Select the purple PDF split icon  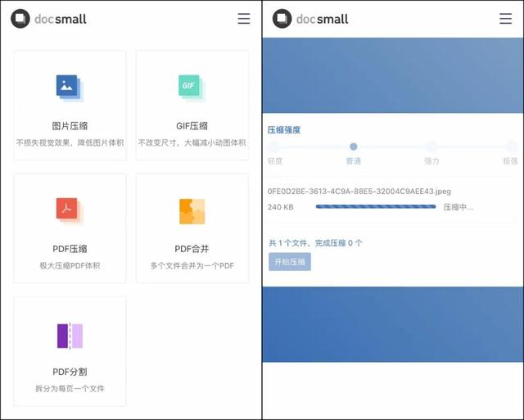(x=70, y=336)
